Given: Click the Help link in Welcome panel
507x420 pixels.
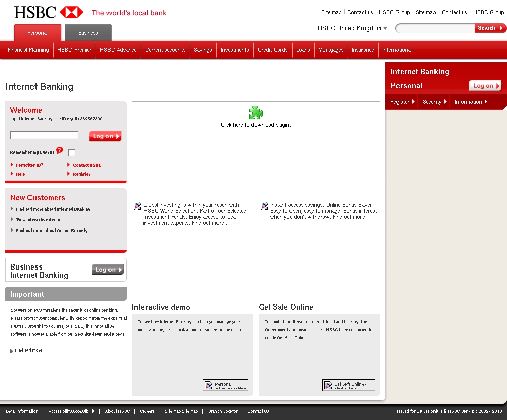Looking at the screenshot, I should pos(20,174).
